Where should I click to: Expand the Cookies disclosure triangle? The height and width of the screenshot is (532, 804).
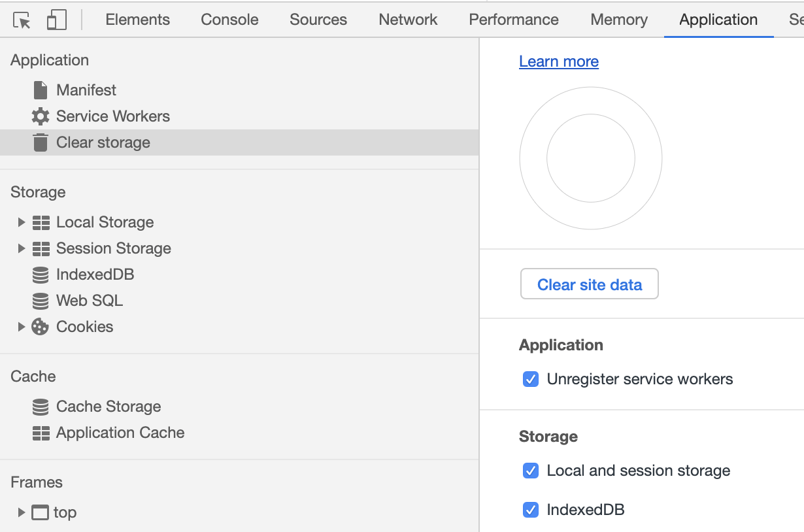pyautogui.click(x=21, y=327)
